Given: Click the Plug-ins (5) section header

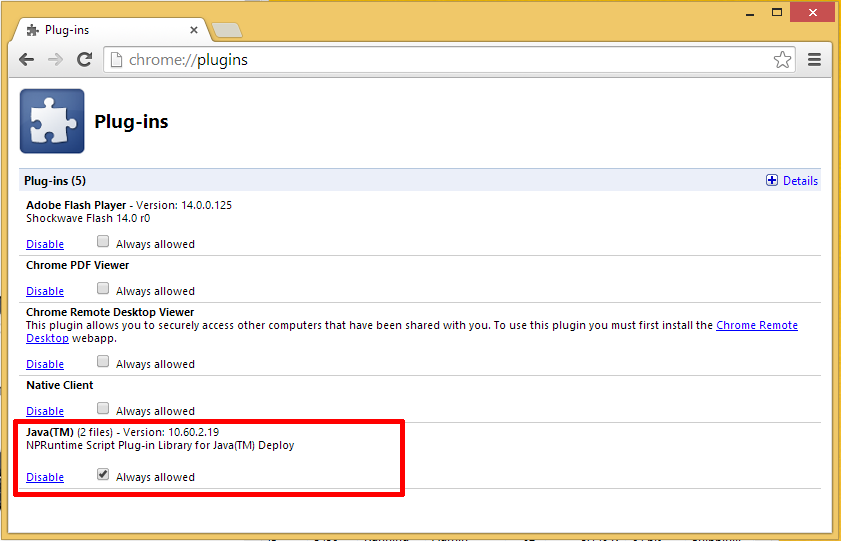Looking at the screenshot, I should (x=55, y=181).
